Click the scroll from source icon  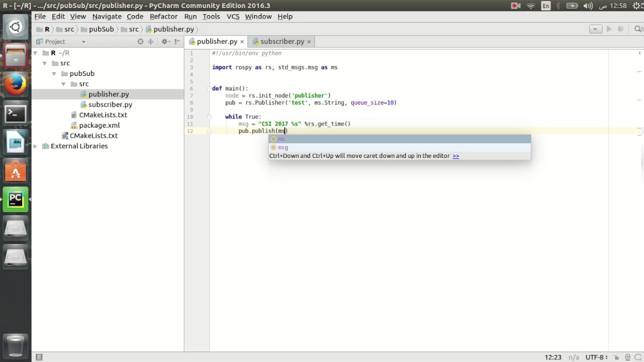pyautogui.click(x=140, y=42)
